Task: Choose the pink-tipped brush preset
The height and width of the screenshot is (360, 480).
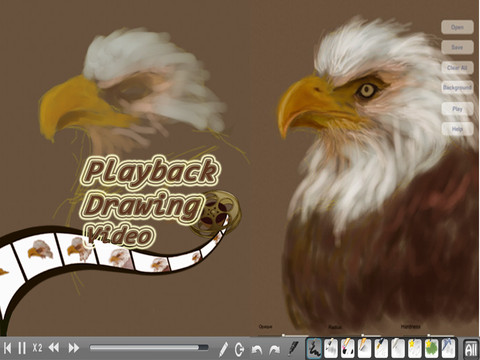Action: click(x=347, y=348)
